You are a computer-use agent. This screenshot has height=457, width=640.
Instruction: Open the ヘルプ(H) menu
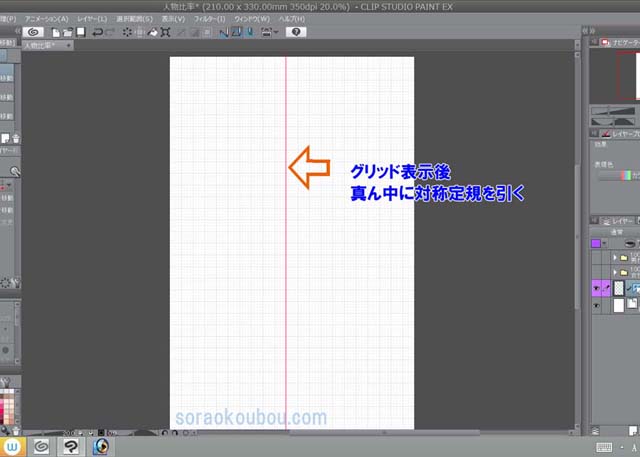pos(292,19)
